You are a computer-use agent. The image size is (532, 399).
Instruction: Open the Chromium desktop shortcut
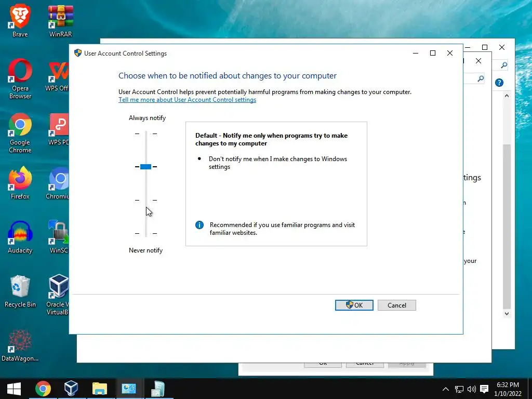[x=58, y=183]
